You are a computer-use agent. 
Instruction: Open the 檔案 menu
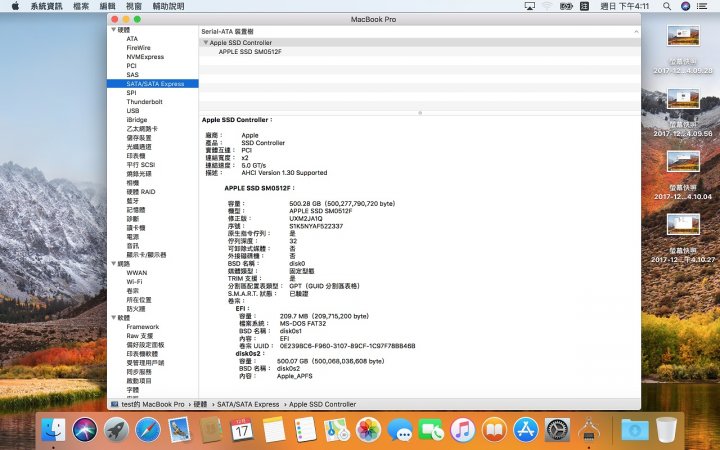click(81, 6)
